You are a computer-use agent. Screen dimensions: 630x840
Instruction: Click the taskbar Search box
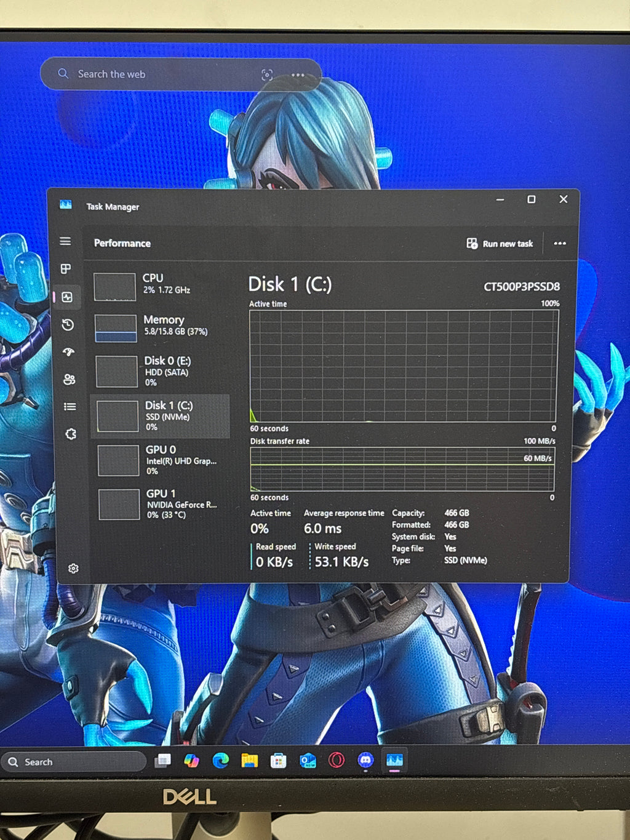[x=74, y=762]
